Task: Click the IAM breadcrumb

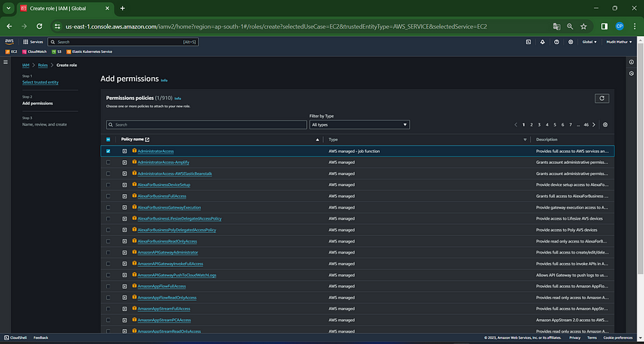Action: (x=26, y=65)
